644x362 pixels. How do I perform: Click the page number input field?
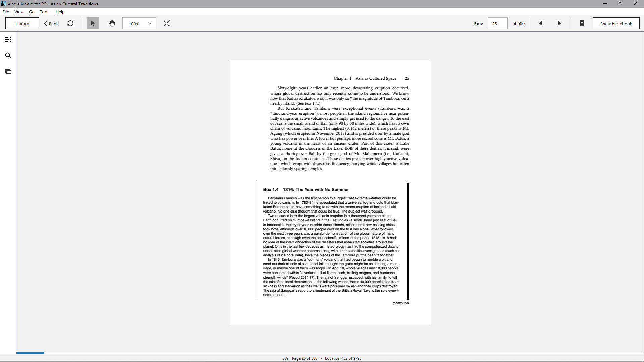click(497, 23)
